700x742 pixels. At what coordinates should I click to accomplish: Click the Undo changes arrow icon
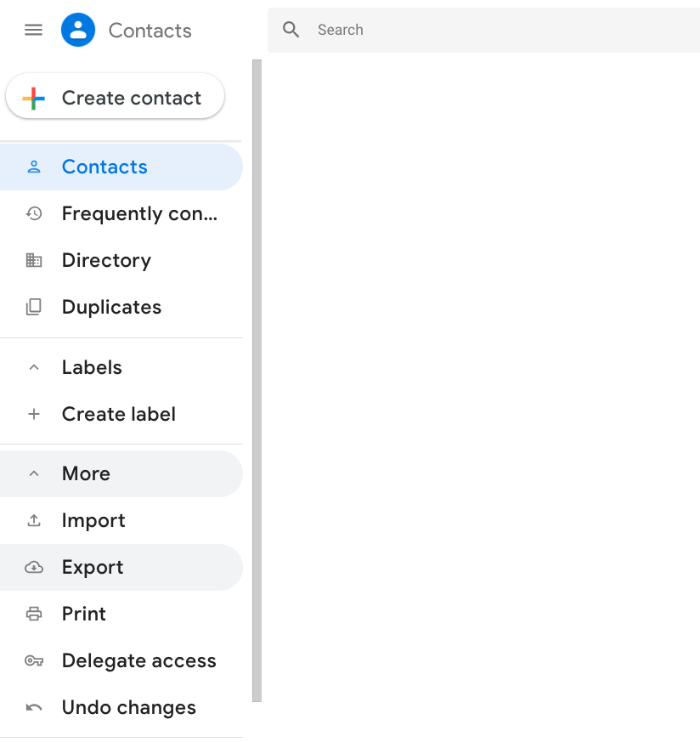tap(34, 707)
